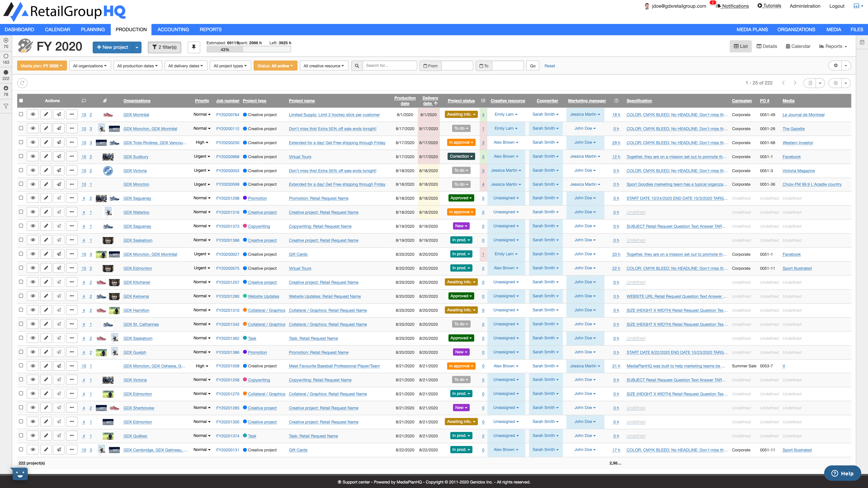
Task: Click the funnel filter icon in left sidebar
Action: tap(6, 106)
